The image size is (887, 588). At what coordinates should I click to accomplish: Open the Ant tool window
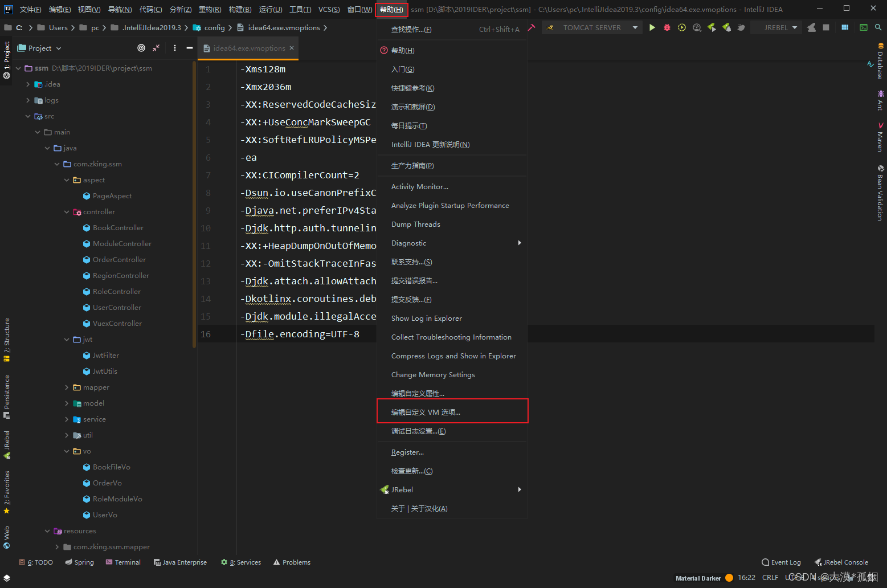[880, 100]
